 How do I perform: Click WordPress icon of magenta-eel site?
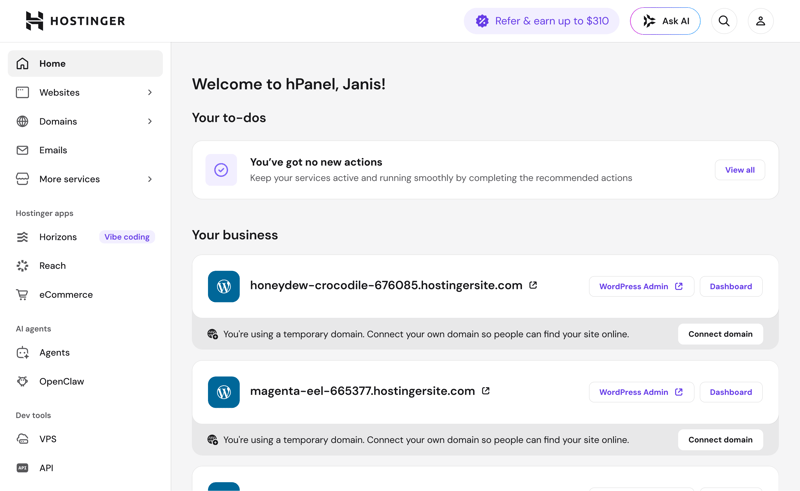tap(223, 392)
